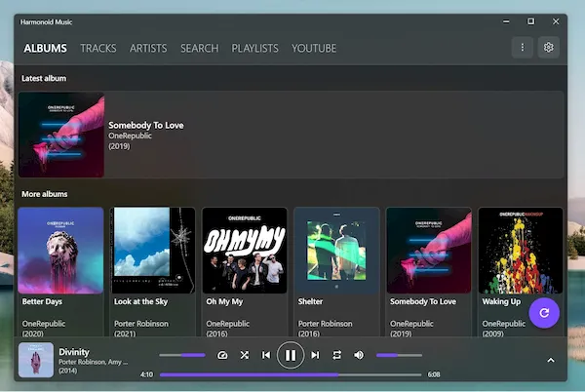Open the Playlists tab
585x392 pixels.
(254, 48)
